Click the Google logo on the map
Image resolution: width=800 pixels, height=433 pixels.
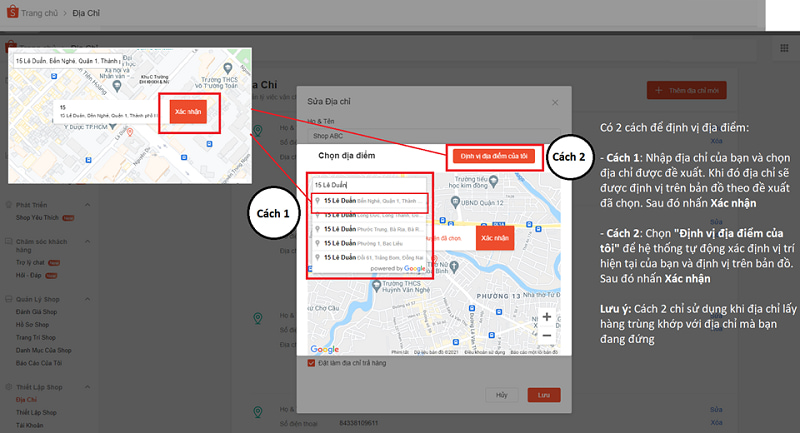[325, 349]
